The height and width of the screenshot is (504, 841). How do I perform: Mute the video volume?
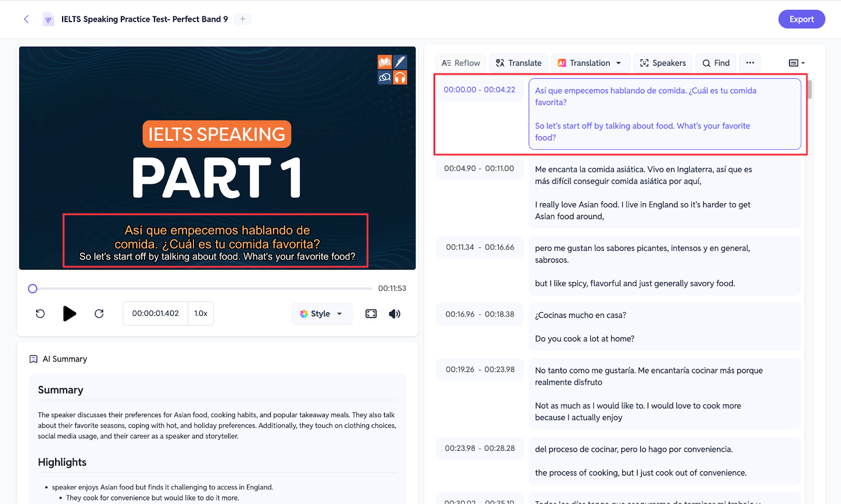coord(395,314)
